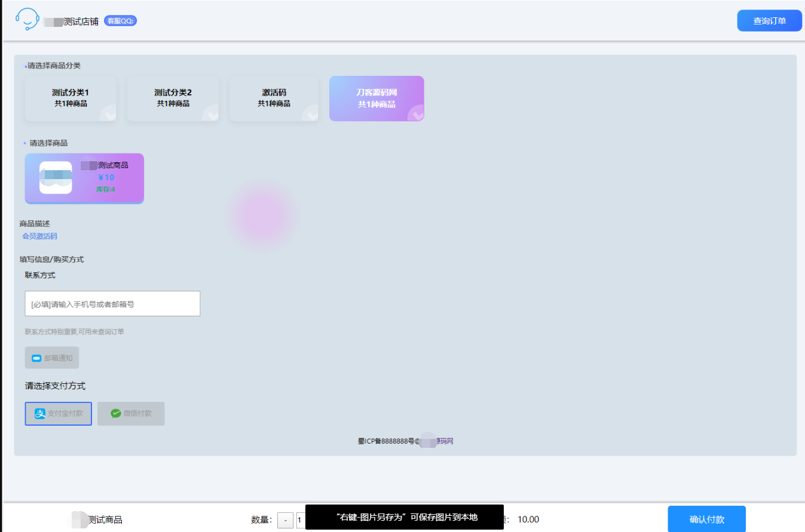Click the Alipay icon in payment options
The image size is (805, 532).
40,414
